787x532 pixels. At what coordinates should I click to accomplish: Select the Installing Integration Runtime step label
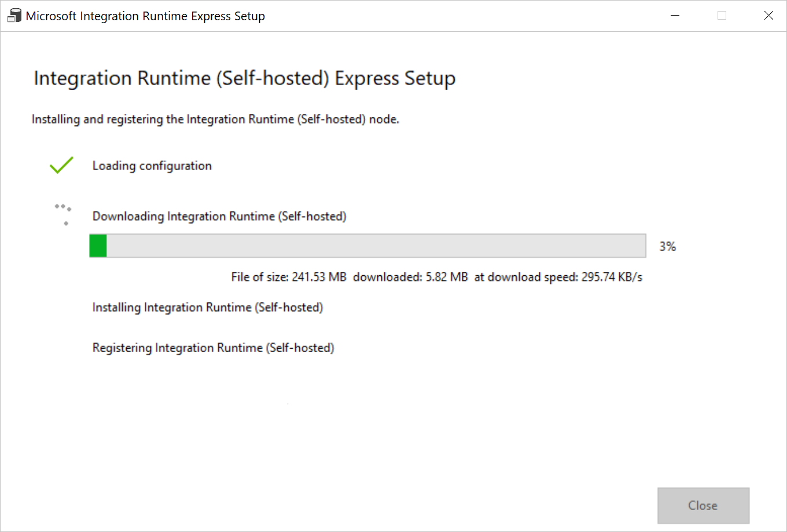[208, 307]
